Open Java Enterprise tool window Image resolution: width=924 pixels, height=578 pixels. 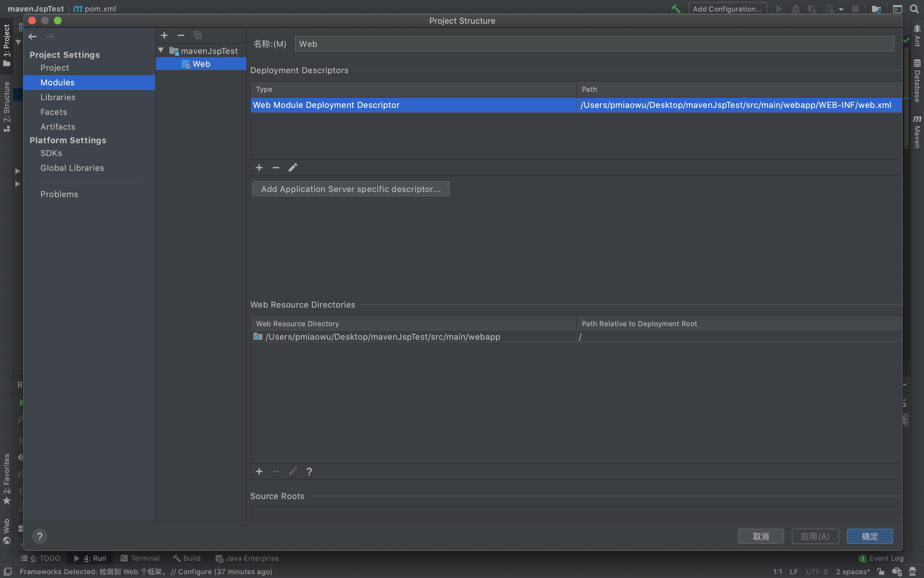tap(247, 558)
